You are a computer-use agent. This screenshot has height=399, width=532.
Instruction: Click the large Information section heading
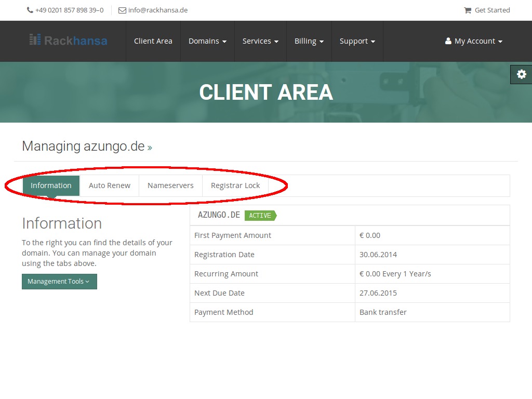(x=62, y=223)
